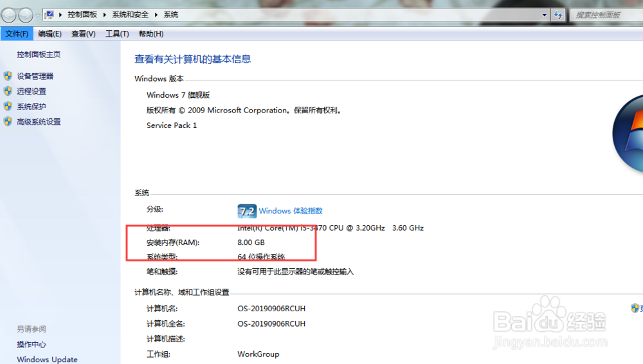The height and width of the screenshot is (364, 643).
Task: Open the 文件(F) menu
Action: point(17,33)
